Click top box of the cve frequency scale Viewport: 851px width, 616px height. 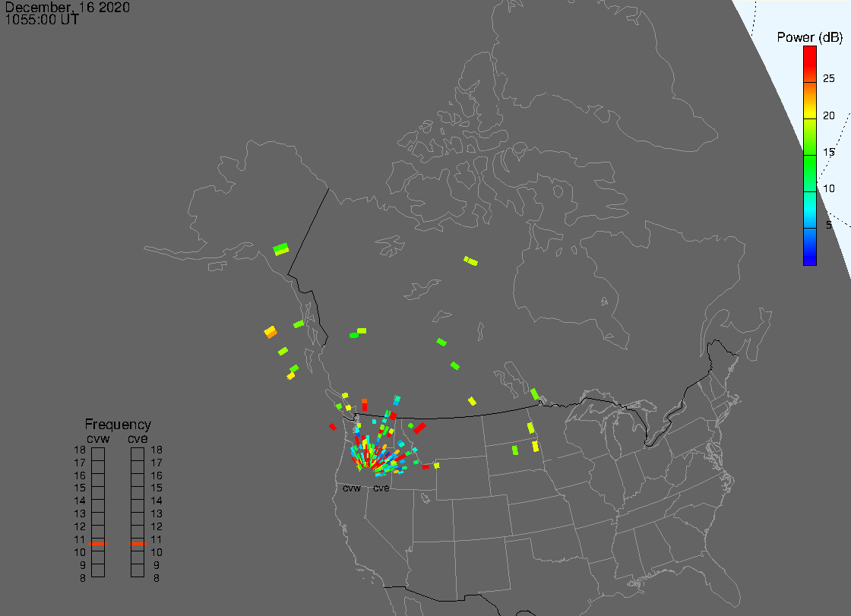pos(138,454)
